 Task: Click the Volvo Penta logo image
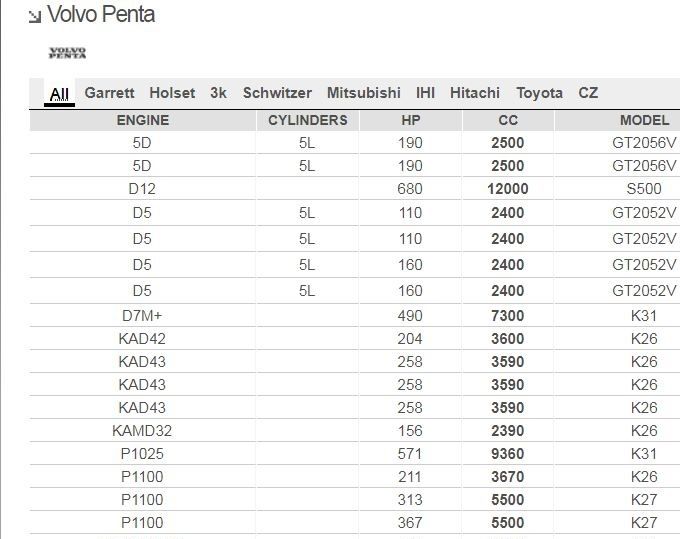67,53
